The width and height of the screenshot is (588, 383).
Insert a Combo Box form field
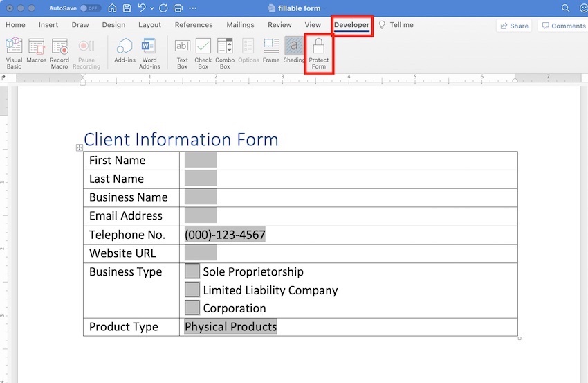point(225,52)
